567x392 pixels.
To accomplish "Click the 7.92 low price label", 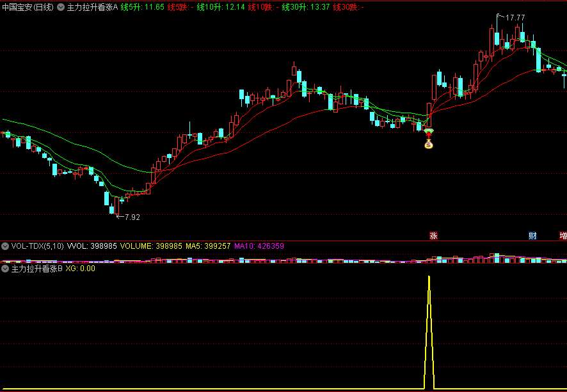I will tap(132, 217).
